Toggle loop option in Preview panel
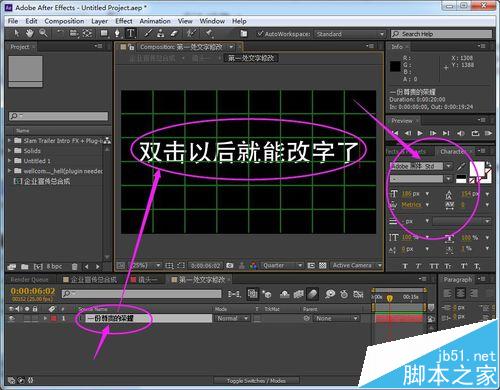This screenshot has height=390, width=500. [475, 133]
